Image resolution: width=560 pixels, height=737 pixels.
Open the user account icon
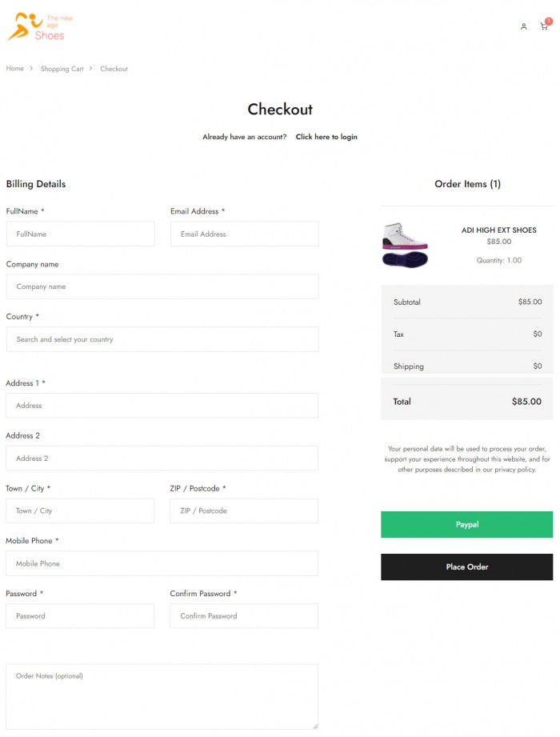[524, 26]
